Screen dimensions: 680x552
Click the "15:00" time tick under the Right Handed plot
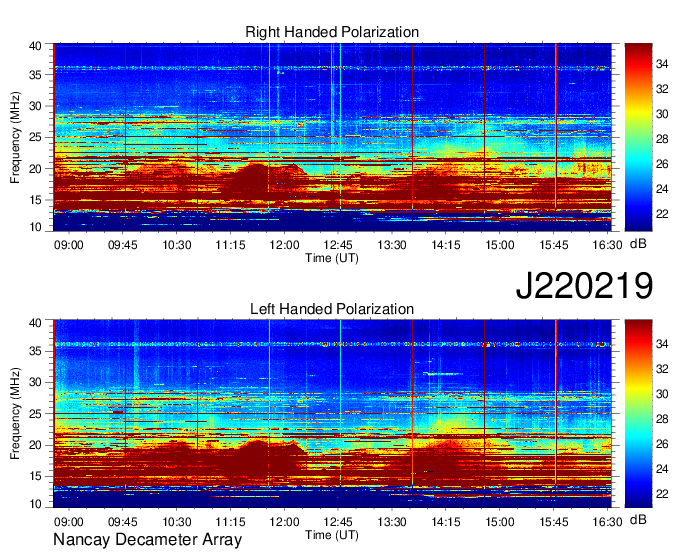pyautogui.click(x=500, y=245)
